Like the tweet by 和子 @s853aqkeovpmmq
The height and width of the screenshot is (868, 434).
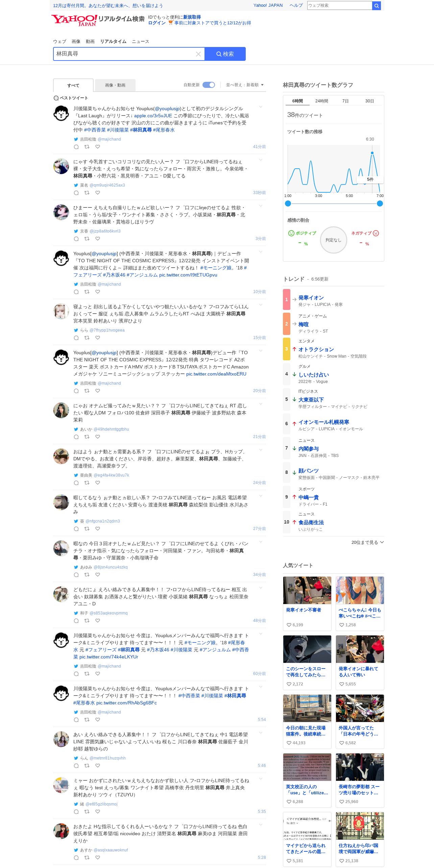tap(98, 621)
